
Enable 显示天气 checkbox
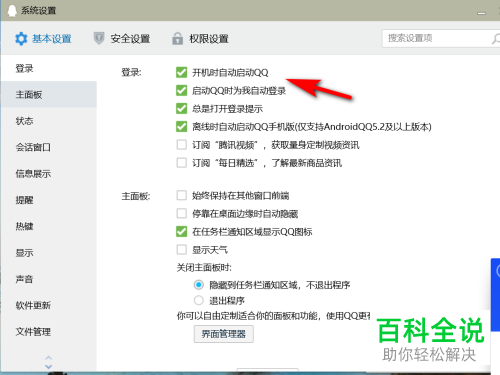coord(181,249)
